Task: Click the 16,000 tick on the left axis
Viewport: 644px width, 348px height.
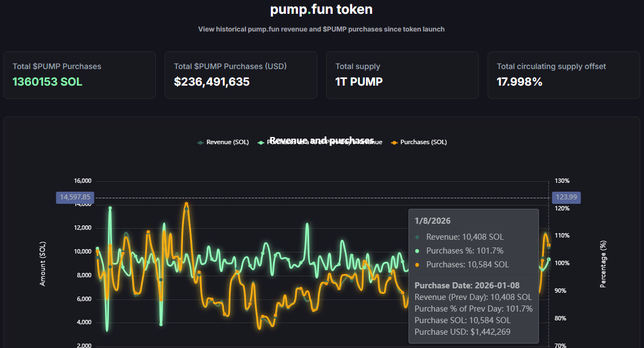Action: coord(82,181)
